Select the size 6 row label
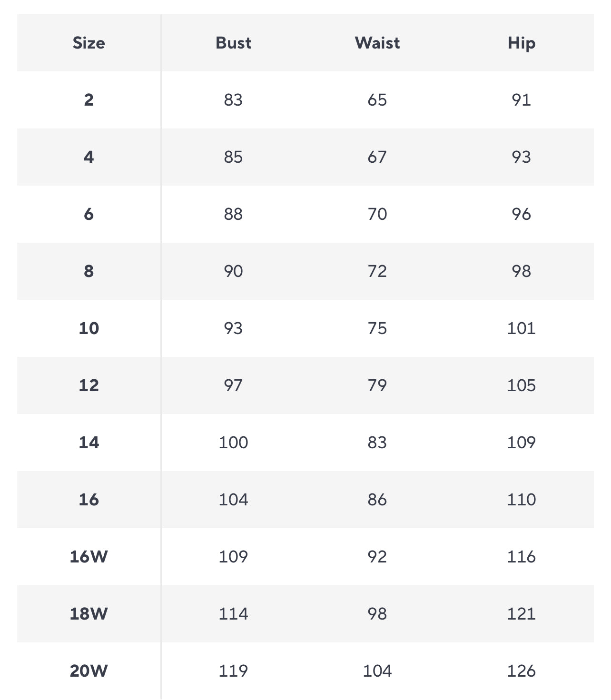This screenshot has height=700, width=611. click(x=89, y=214)
